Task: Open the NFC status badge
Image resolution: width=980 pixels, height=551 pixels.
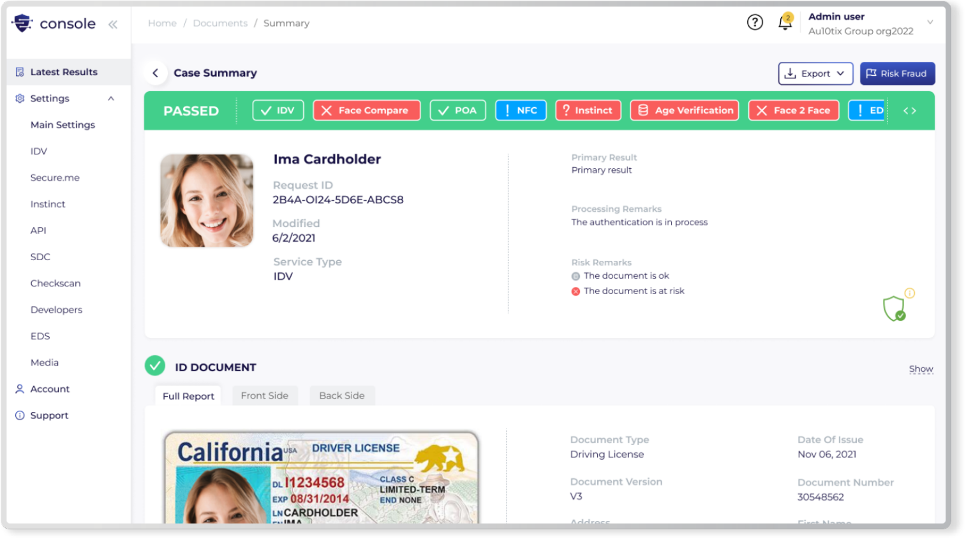Action: (521, 110)
